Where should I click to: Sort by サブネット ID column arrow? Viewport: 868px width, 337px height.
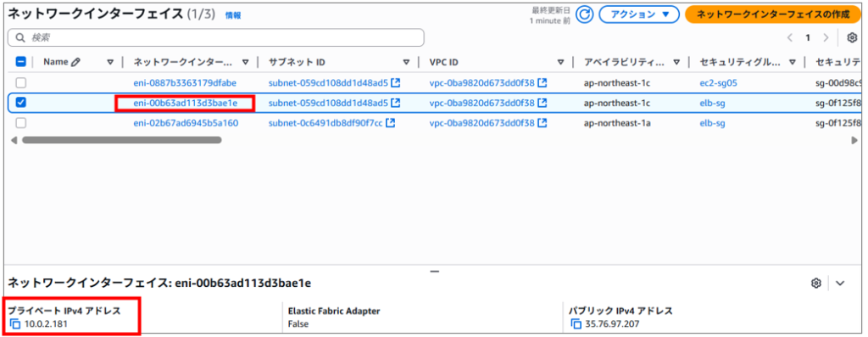[406, 63]
